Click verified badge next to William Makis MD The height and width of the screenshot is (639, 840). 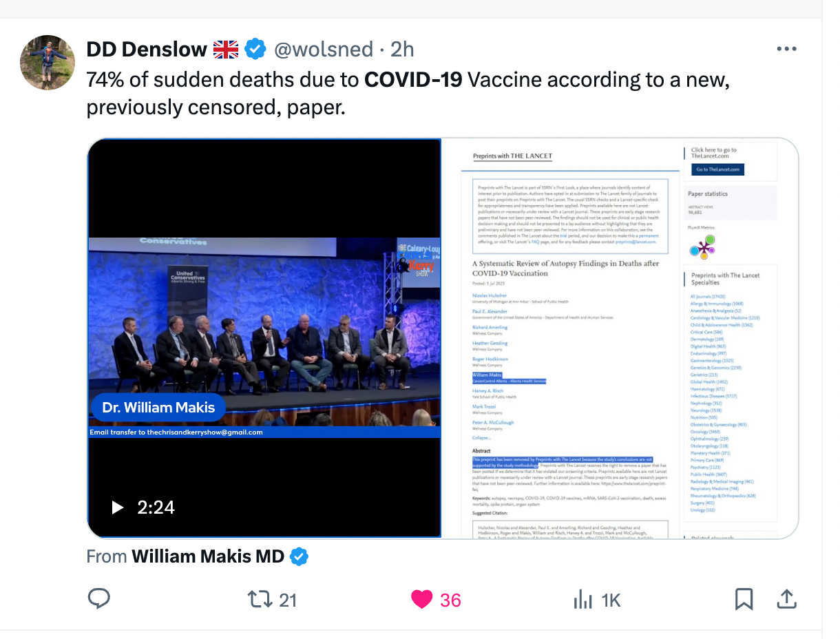(299, 556)
